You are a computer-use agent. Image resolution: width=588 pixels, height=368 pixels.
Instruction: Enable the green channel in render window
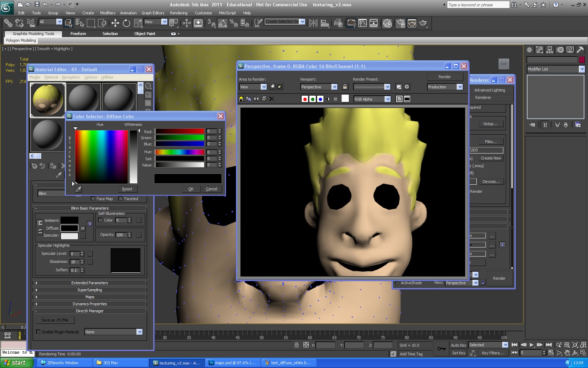(312, 99)
